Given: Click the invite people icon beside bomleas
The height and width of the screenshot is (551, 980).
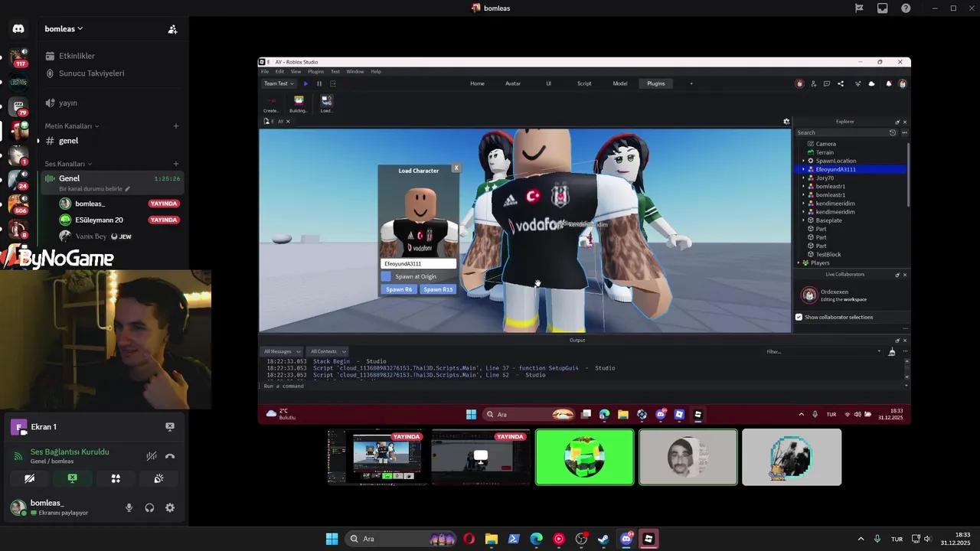Looking at the screenshot, I should 172,29.
